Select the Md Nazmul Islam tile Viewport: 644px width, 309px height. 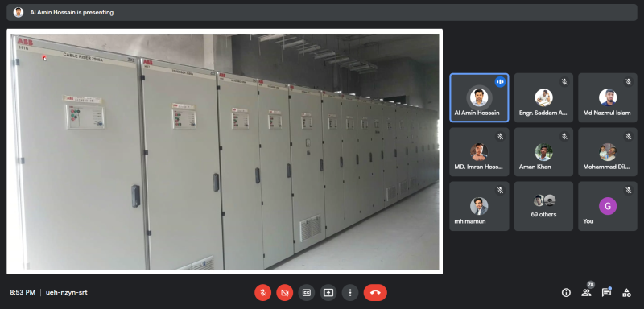click(608, 97)
